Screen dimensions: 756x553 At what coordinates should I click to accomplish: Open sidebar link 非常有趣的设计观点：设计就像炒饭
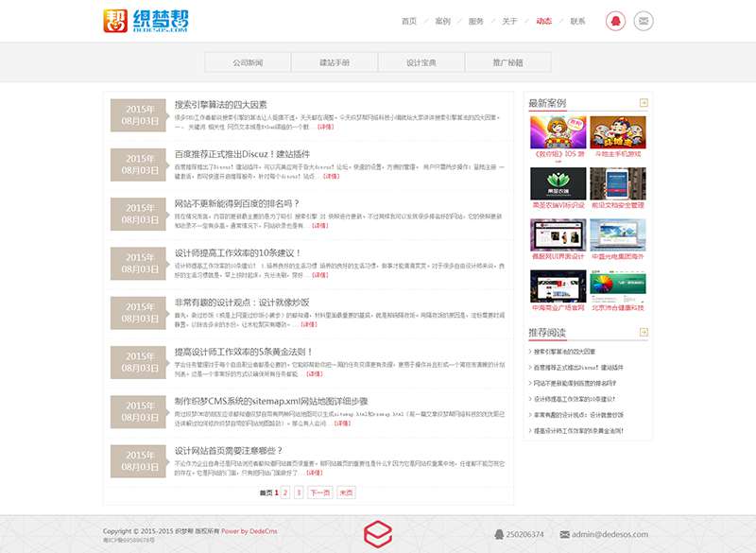click(578, 415)
